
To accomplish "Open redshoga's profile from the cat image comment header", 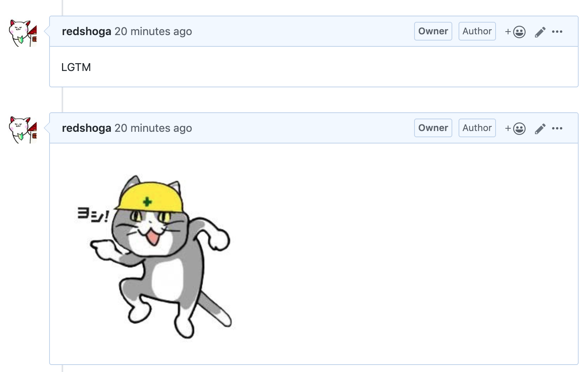I will 87,128.
